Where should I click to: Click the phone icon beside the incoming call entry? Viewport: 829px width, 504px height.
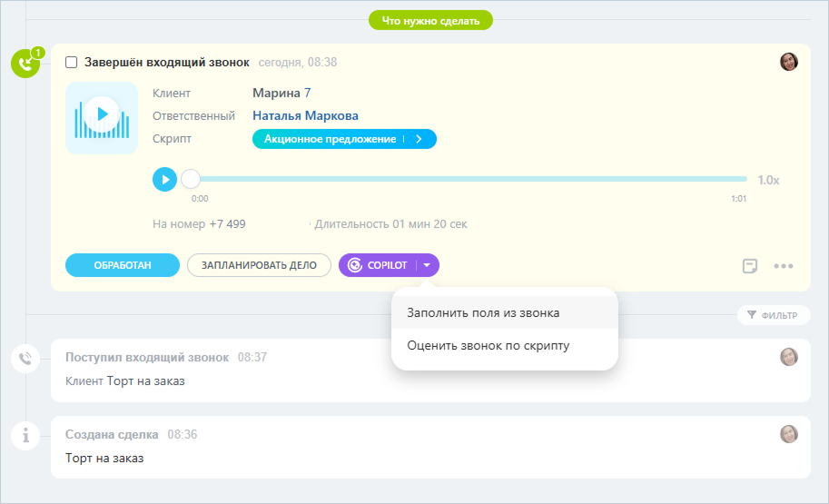[x=25, y=359]
